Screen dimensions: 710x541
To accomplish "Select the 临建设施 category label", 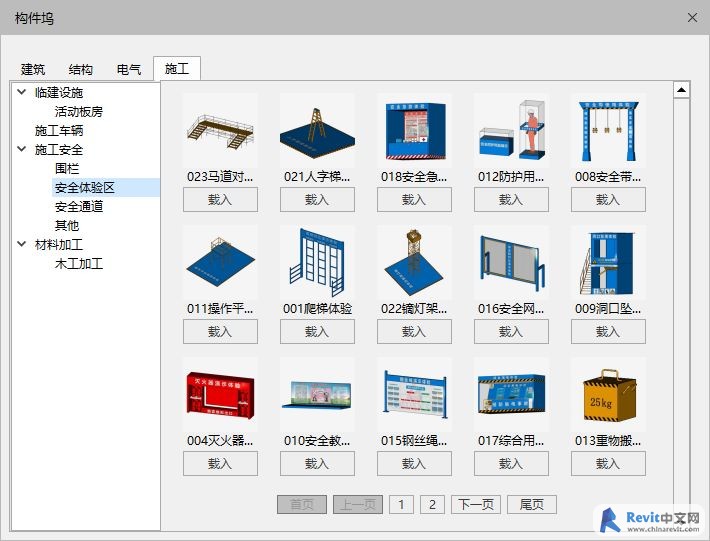I will pos(59,92).
